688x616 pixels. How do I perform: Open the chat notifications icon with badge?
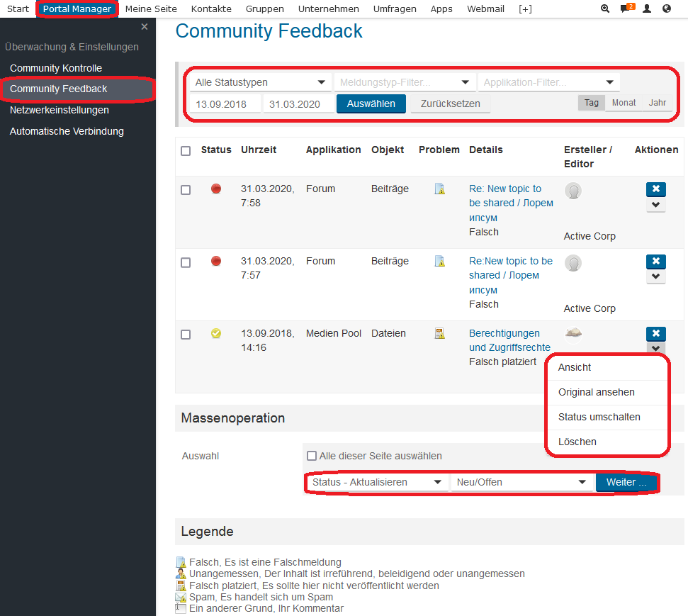pyautogui.click(x=627, y=8)
